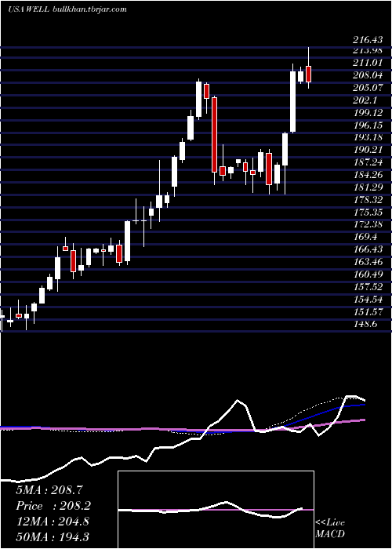This screenshot has height=549, width=392.
Task: Click the 202.1 price level label
Action: pos(365,100)
